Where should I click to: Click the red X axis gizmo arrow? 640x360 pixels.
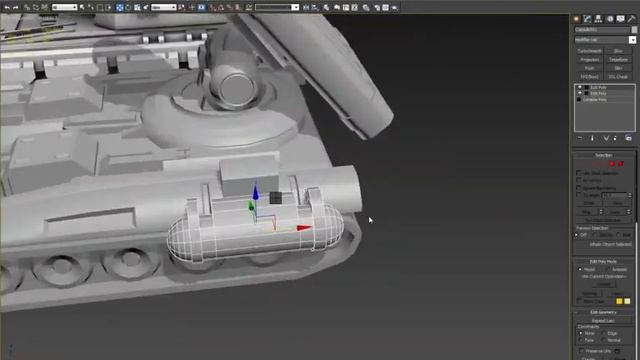(x=304, y=228)
